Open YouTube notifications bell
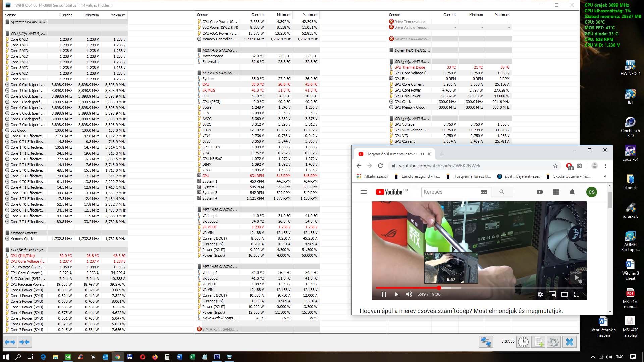Screen dimensions: 644x362 572,192
